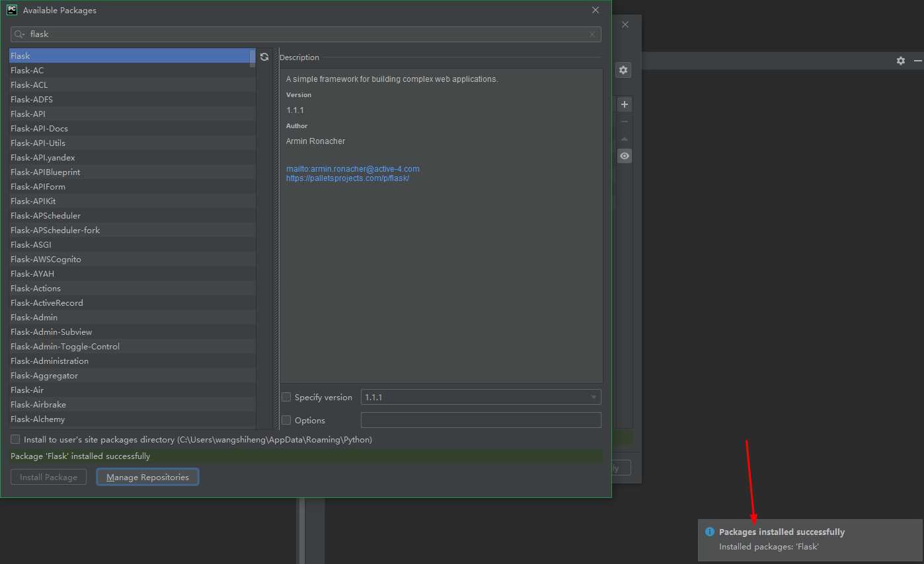Open the version 1.1.1 dropdown
The image size is (924, 564).
tap(481, 397)
